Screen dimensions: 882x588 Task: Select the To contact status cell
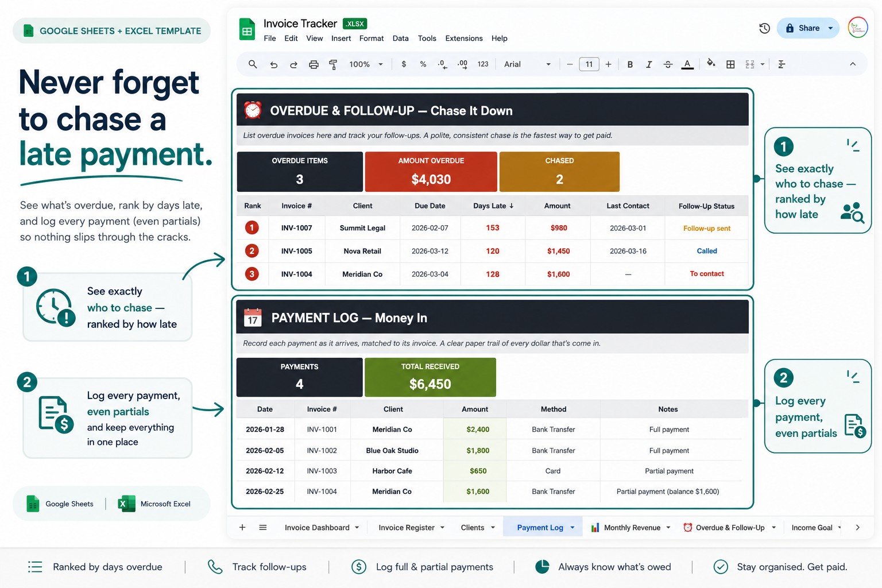click(x=707, y=274)
